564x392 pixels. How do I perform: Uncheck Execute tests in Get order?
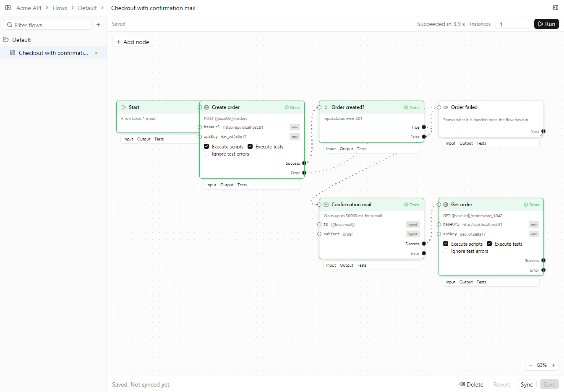pos(489,244)
